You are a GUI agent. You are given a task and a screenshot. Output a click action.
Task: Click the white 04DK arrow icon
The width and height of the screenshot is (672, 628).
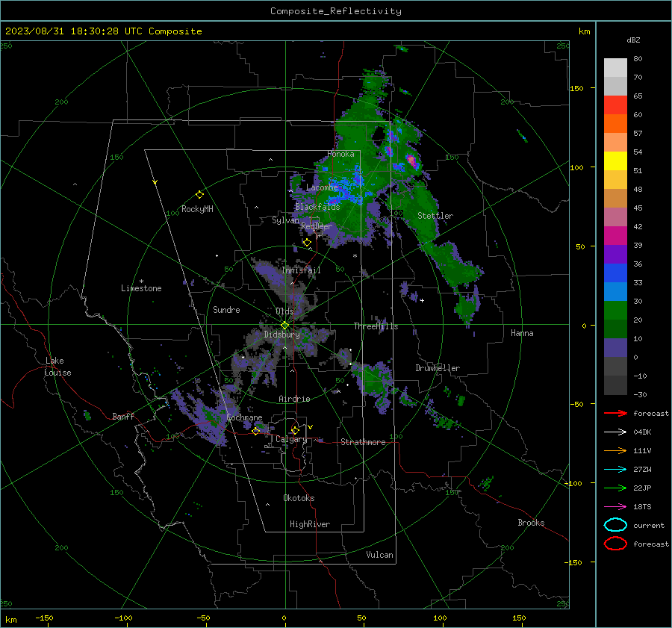pos(615,432)
